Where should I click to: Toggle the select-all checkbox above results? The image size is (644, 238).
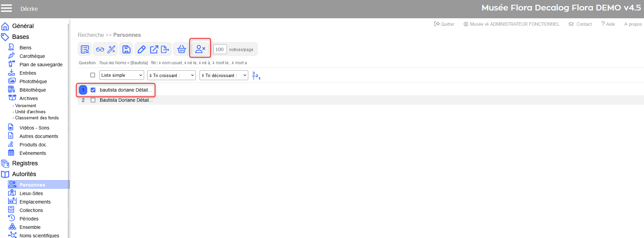(93, 75)
